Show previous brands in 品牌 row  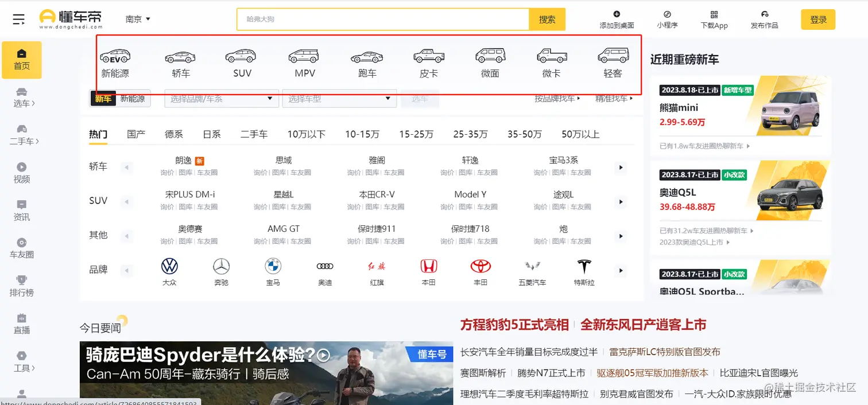(127, 271)
